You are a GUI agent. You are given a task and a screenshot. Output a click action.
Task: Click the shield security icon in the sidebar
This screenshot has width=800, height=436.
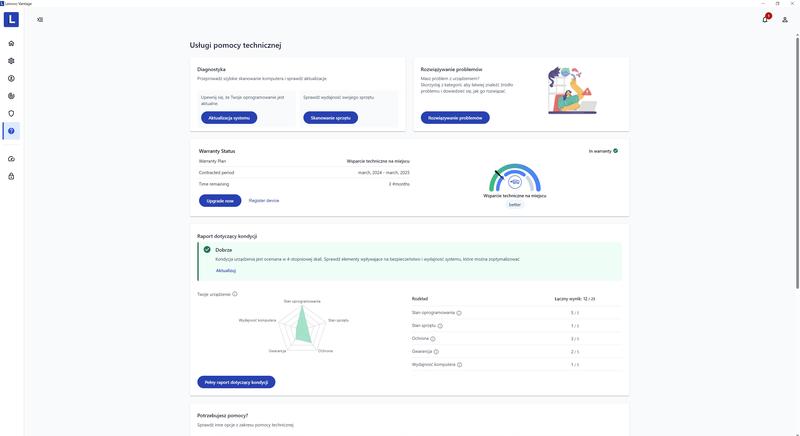point(11,113)
